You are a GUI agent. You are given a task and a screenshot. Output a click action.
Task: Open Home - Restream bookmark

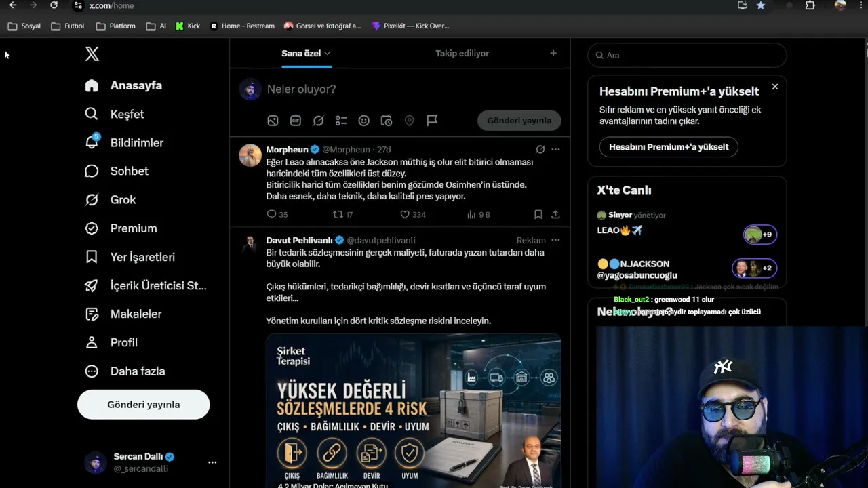[242, 26]
